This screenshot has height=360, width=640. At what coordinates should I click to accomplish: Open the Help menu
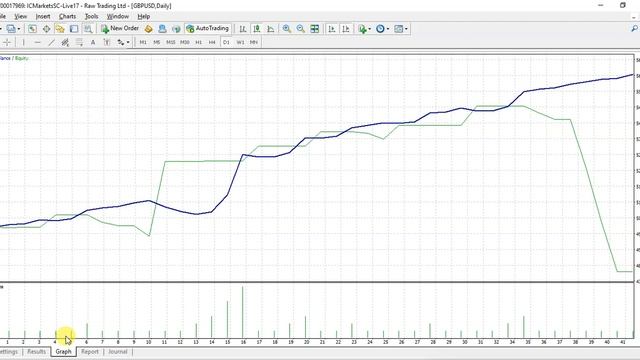tap(144, 16)
